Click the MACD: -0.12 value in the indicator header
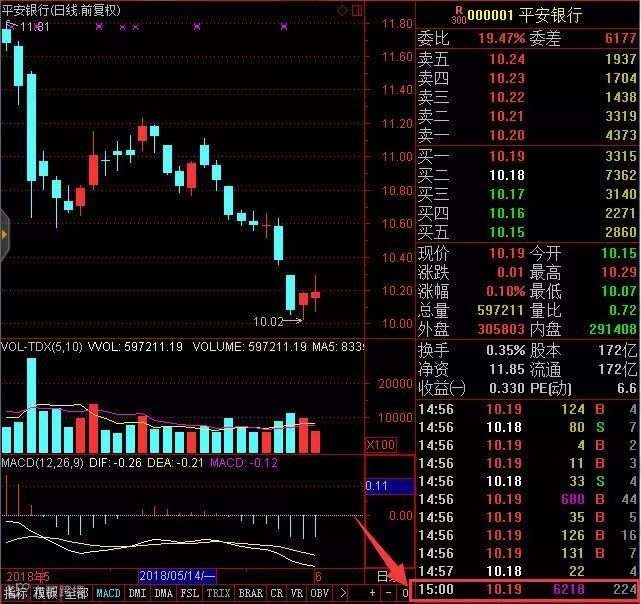Screen dimensions: 641x604 pyautogui.click(x=244, y=463)
